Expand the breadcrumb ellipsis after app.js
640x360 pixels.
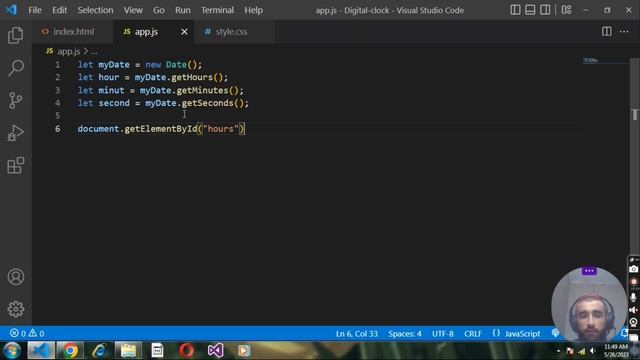(x=94, y=51)
